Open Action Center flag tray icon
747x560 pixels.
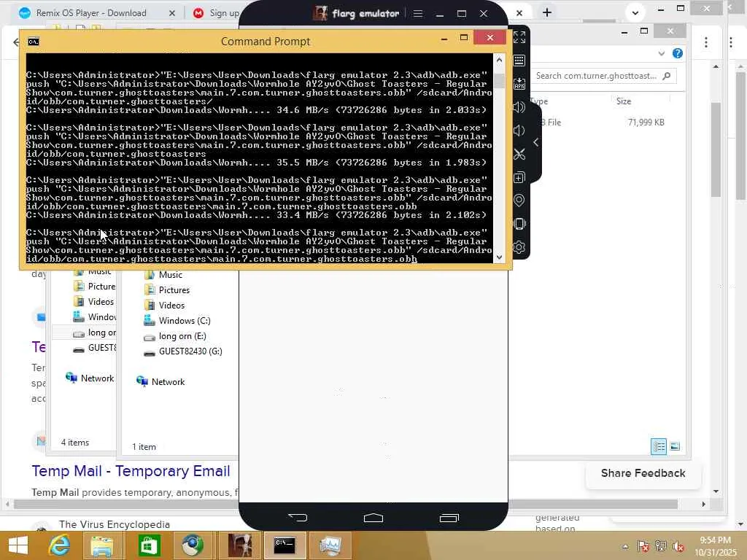tap(643, 546)
